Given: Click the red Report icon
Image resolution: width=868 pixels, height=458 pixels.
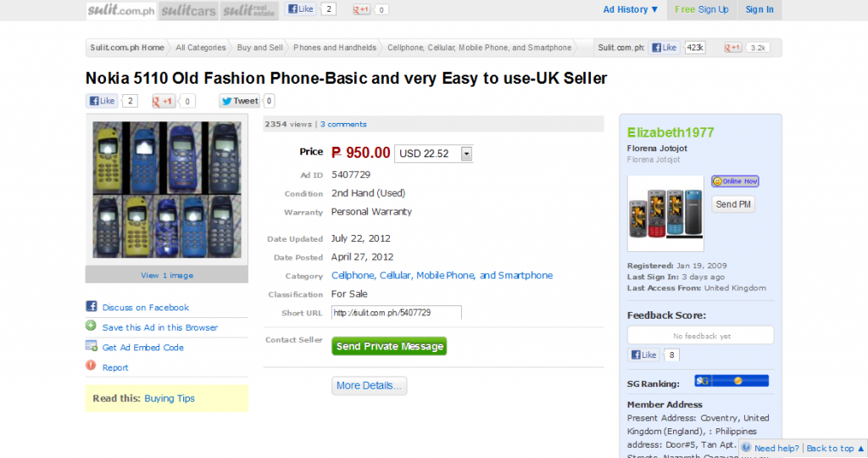Looking at the screenshot, I should 91,366.
